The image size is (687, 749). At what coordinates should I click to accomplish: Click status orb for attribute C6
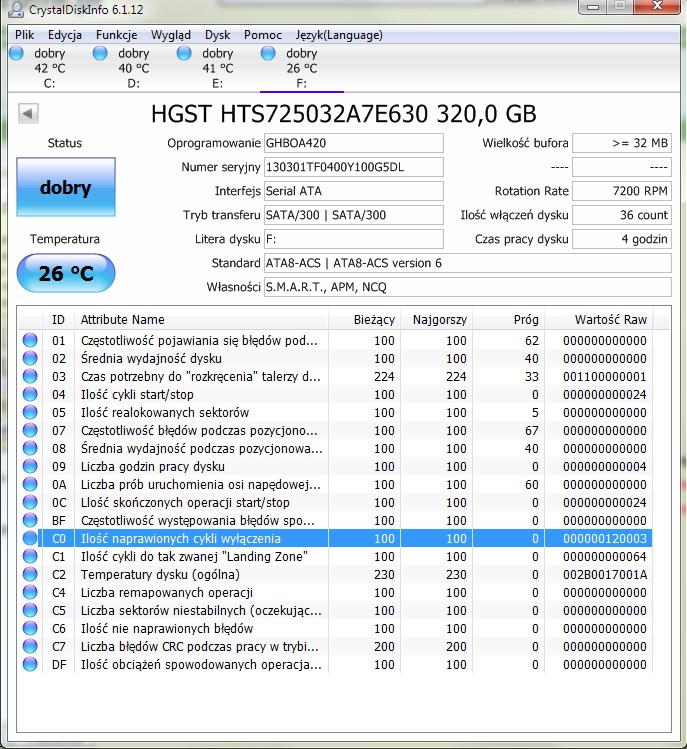tap(30, 628)
